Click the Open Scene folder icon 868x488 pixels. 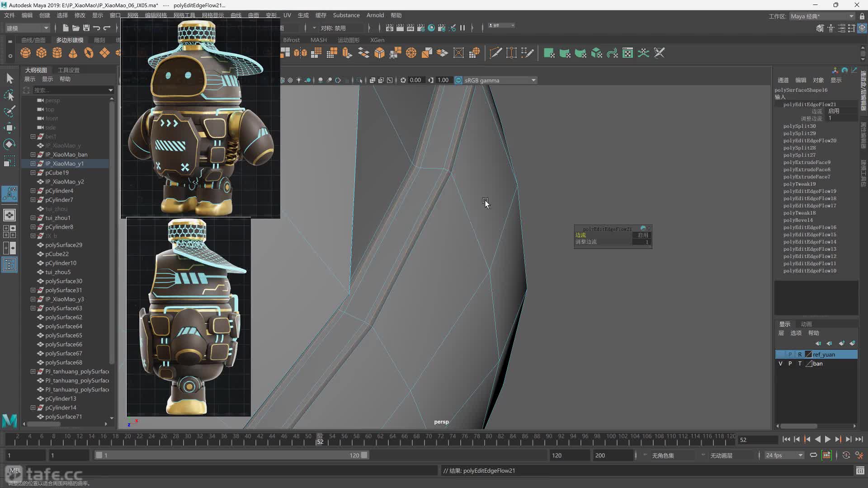point(76,28)
